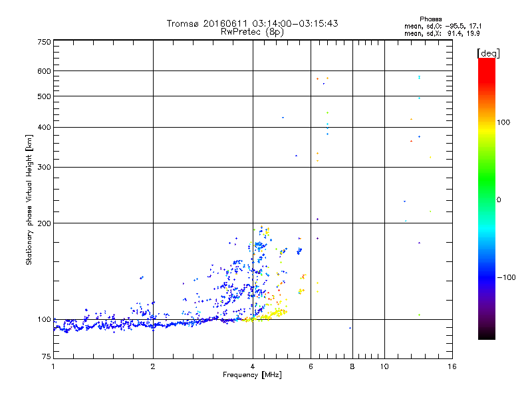Screen dimensions: 532x399
Task: Click the colorbar tick label '0'
Action: pos(499,200)
